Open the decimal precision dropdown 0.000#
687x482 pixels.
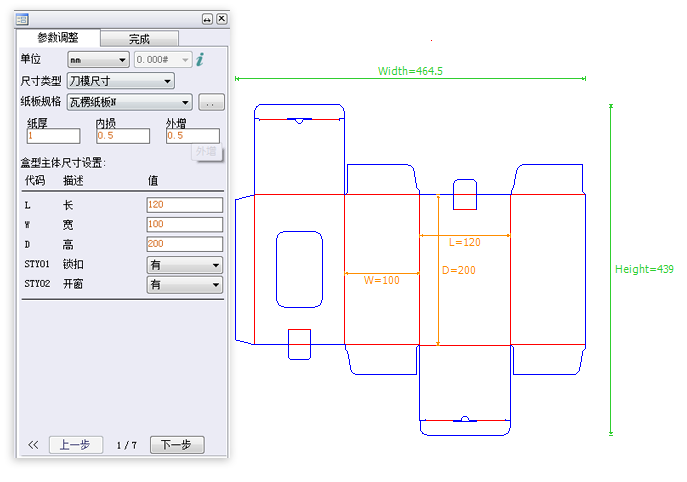click(163, 60)
